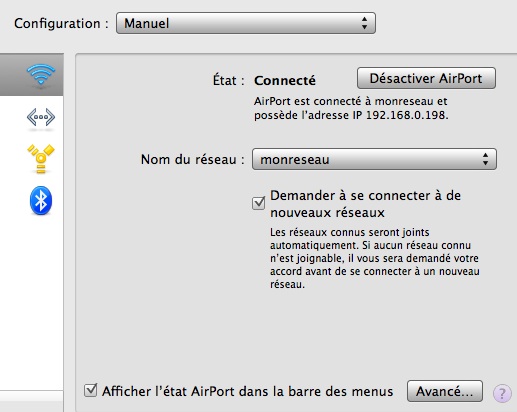The height and width of the screenshot is (412, 517).
Task: Click the IP address 192.168.0.198 text
Action: click(407, 115)
